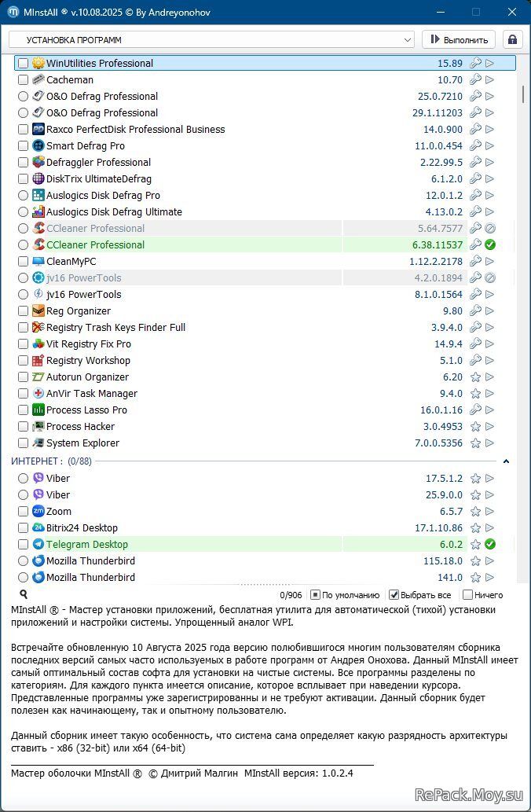Click play arrow for DiskTrix UltimateDefrag

coord(489,179)
